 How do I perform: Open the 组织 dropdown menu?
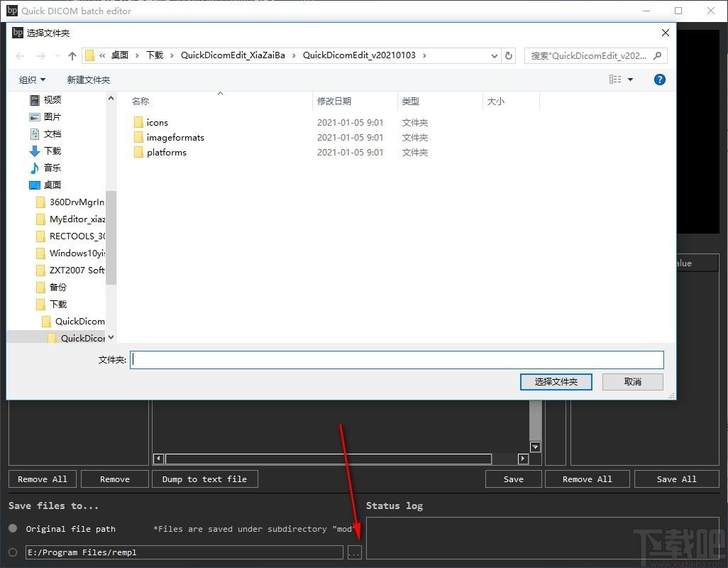click(x=32, y=80)
